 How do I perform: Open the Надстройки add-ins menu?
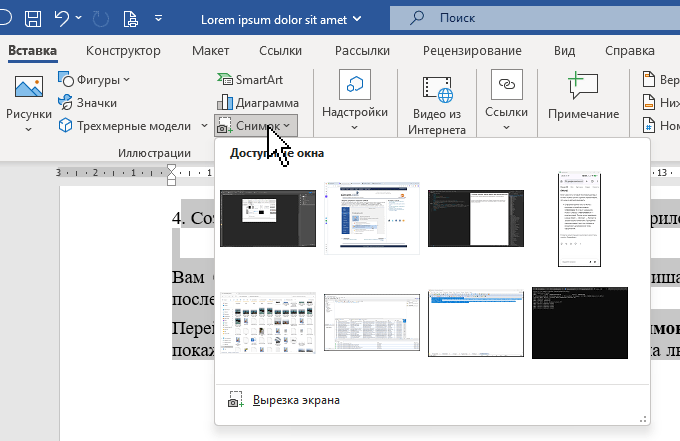point(355,101)
